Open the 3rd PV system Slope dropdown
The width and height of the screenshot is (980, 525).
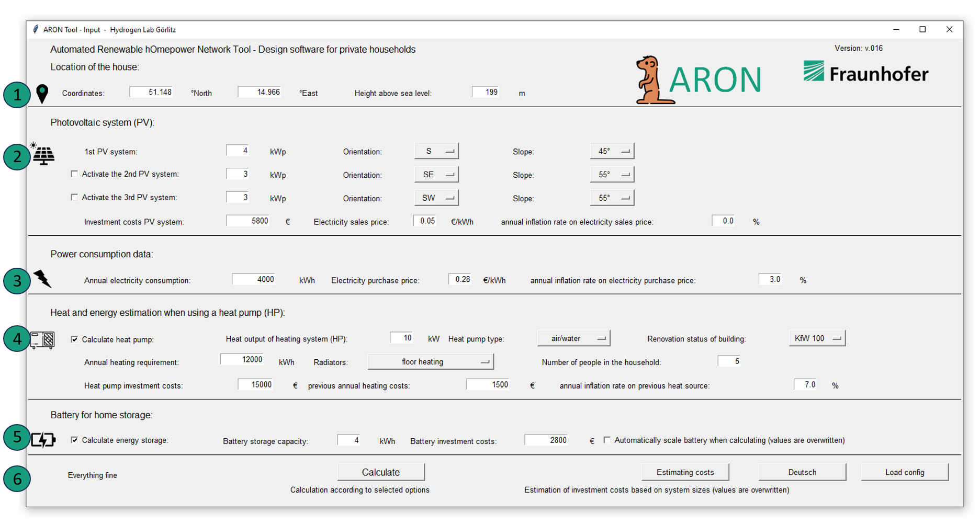coord(612,198)
